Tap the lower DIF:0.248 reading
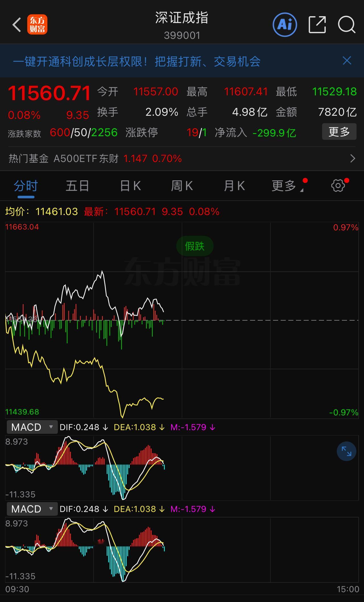The width and height of the screenshot is (364, 602). point(84,509)
